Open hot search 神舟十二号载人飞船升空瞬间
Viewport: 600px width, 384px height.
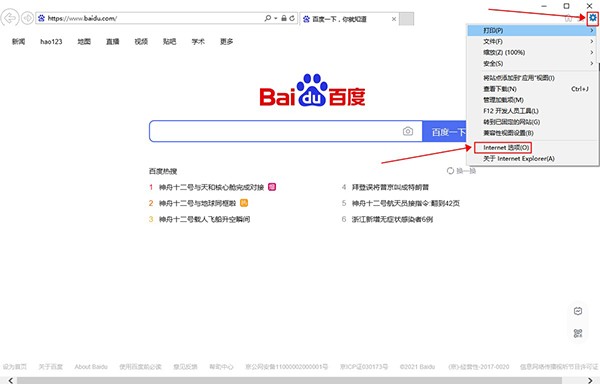tap(204, 220)
